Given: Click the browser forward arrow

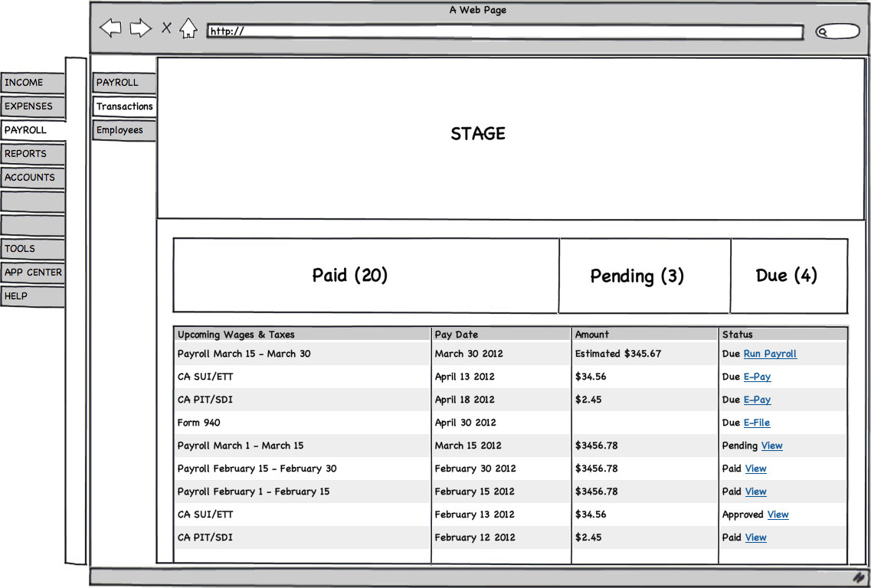Looking at the screenshot, I should click(140, 28).
